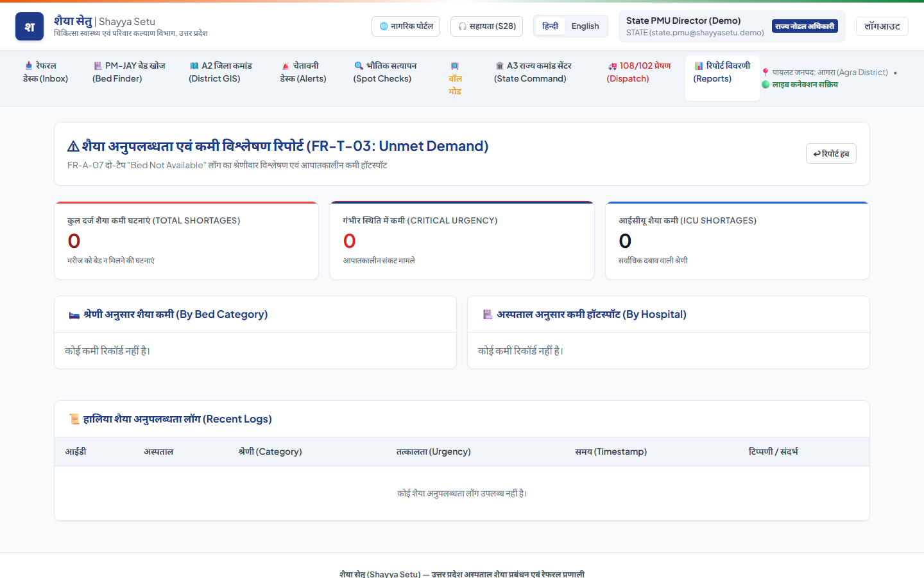Click the श्रेणी (Category) column header

click(270, 451)
